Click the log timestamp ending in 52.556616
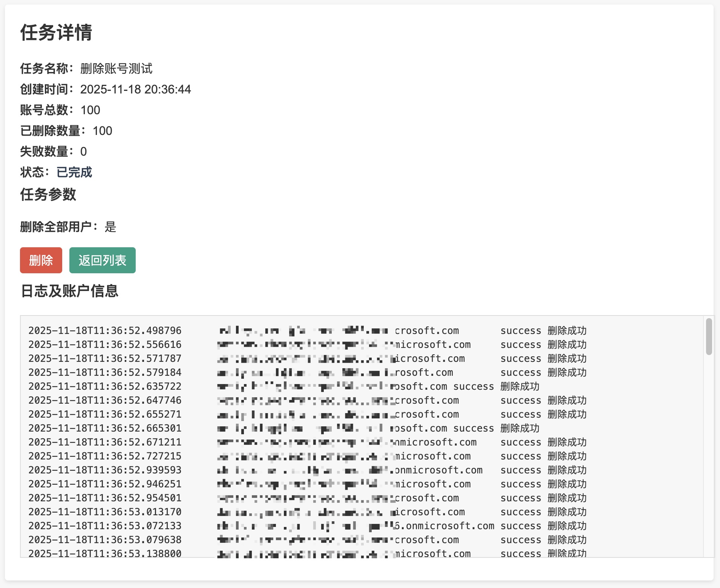This screenshot has height=588, width=720. (x=105, y=345)
